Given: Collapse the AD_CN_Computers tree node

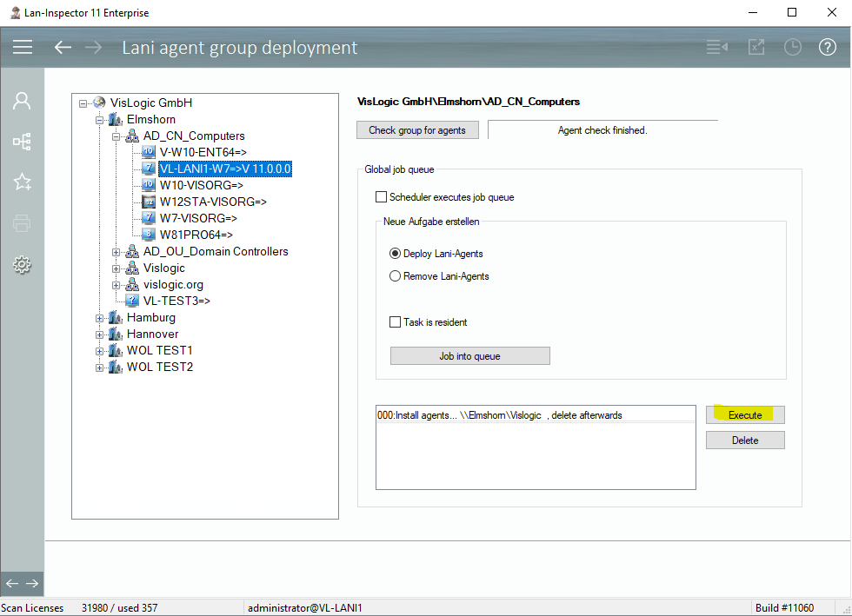Looking at the screenshot, I should [116, 136].
